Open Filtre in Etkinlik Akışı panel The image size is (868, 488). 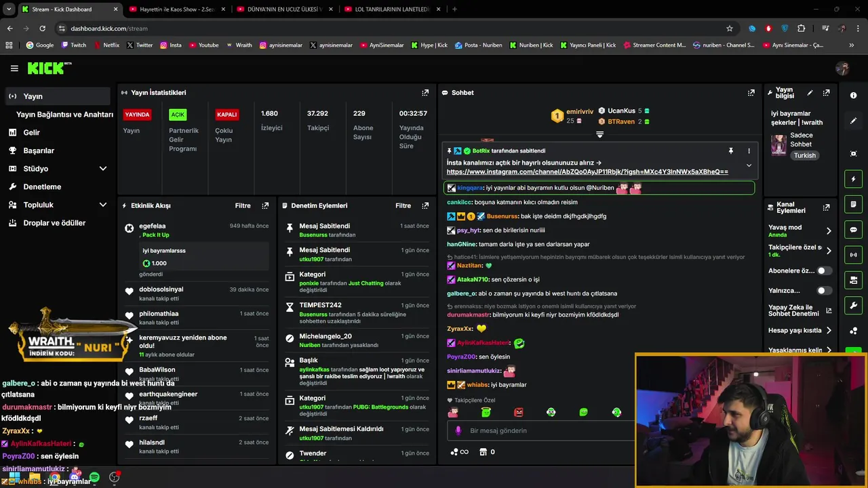tap(243, 205)
